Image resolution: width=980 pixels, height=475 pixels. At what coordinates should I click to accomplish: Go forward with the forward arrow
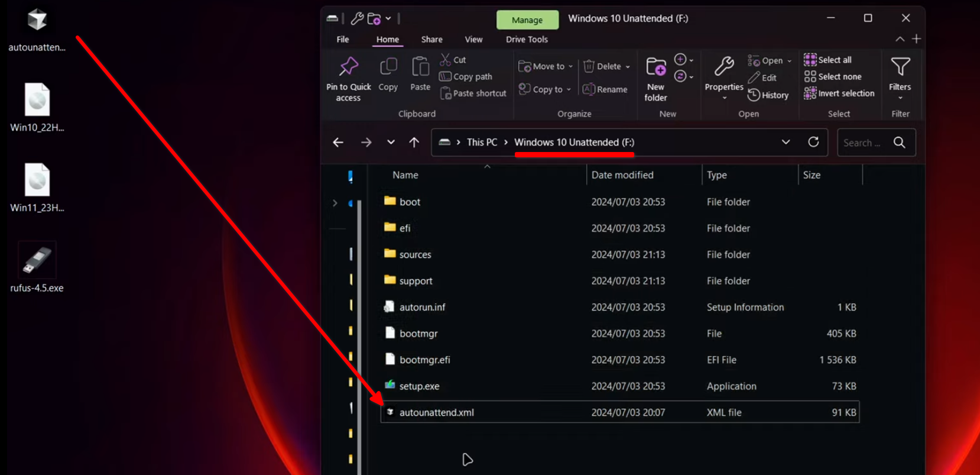(366, 143)
